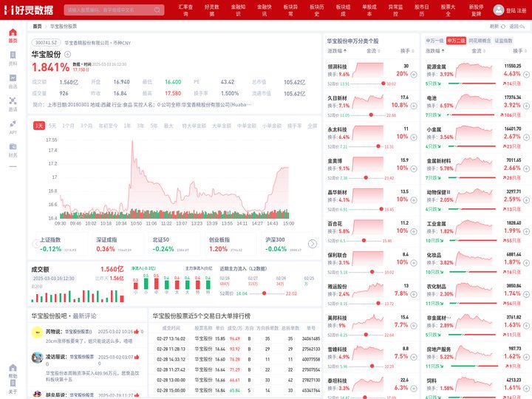Screen dimensions: 532x399
Task: Add 电池 sector with its plus icon
Action: (x=526, y=106)
